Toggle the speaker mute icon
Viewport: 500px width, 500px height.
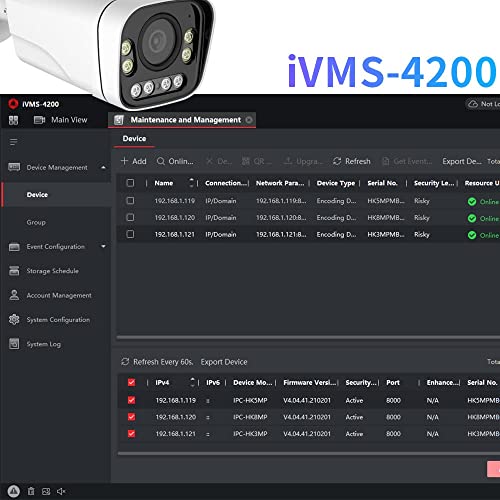point(61,491)
